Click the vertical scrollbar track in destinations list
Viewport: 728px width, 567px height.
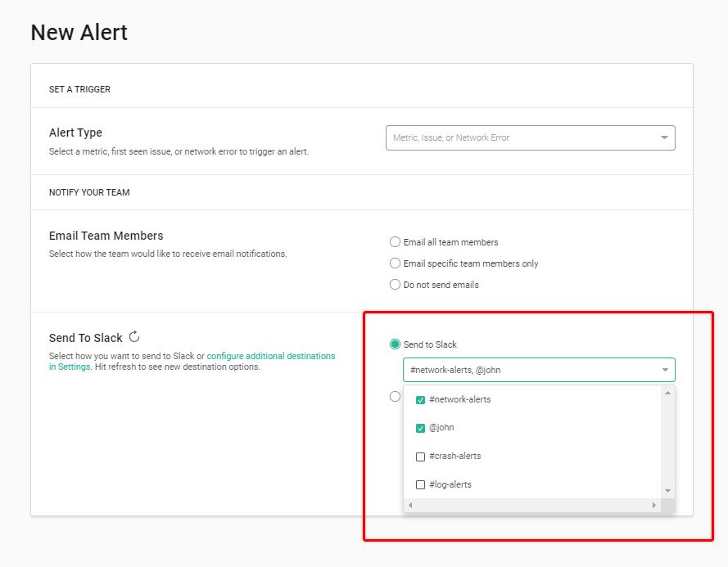[x=667, y=442]
